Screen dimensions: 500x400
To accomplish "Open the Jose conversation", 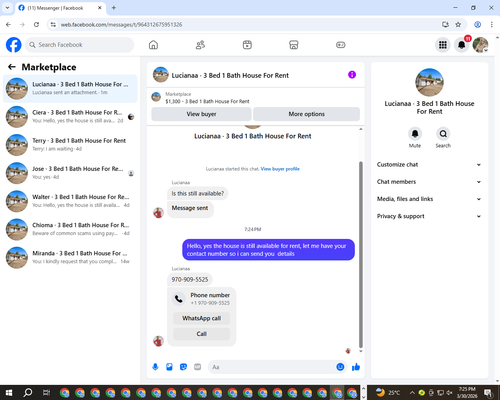I will 70,173.
